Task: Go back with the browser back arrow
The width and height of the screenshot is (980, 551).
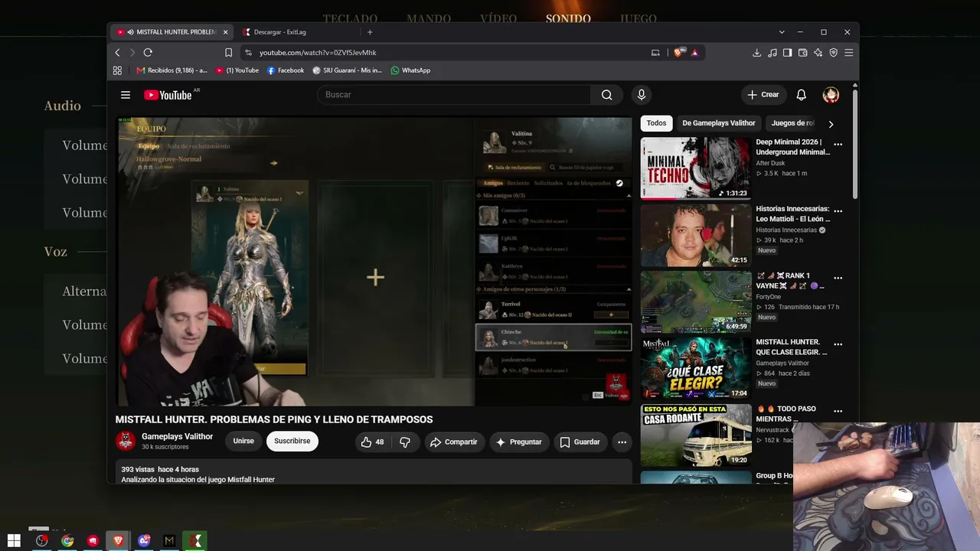Action: coord(117,53)
